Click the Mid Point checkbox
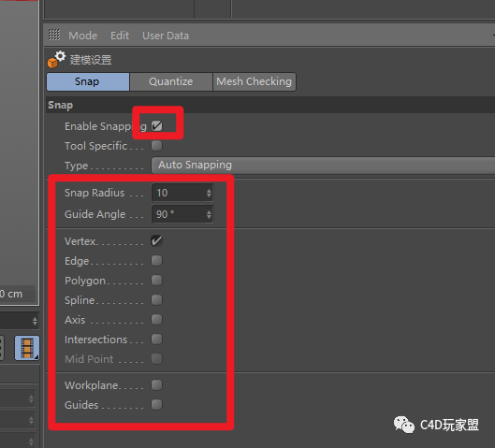The width and height of the screenshot is (495, 448). click(156, 359)
